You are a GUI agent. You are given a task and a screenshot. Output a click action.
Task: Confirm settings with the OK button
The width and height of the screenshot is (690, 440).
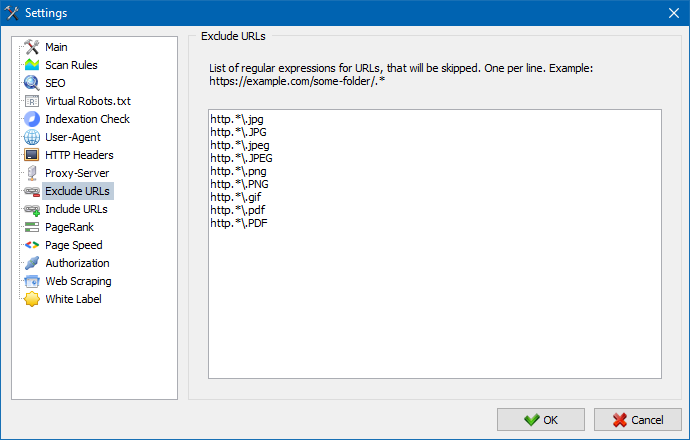tap(541, 420)
